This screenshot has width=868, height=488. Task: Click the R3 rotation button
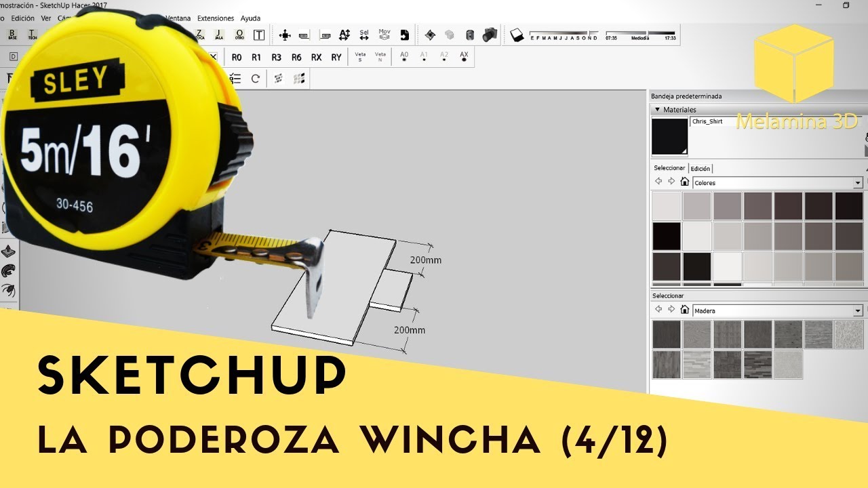[277, 58]
